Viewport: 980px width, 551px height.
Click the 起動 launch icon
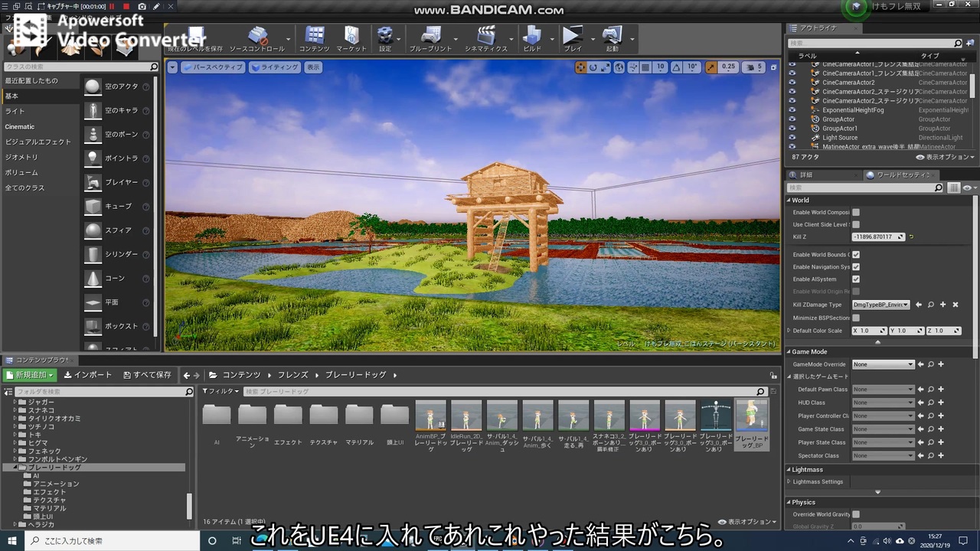(612, 36)
